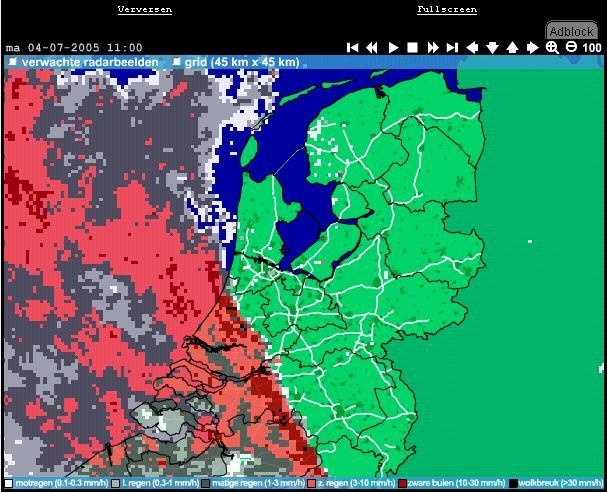
Task: Click the Adblock button
Action: click(571, 31)
